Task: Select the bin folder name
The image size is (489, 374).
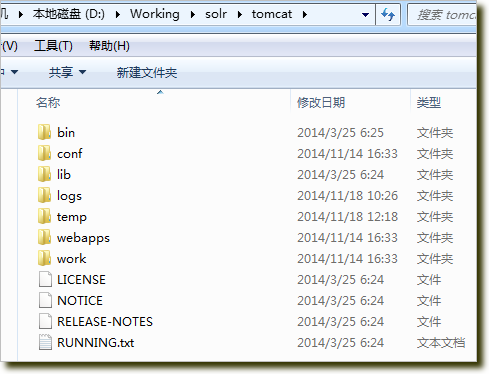Action: point(66,133)
